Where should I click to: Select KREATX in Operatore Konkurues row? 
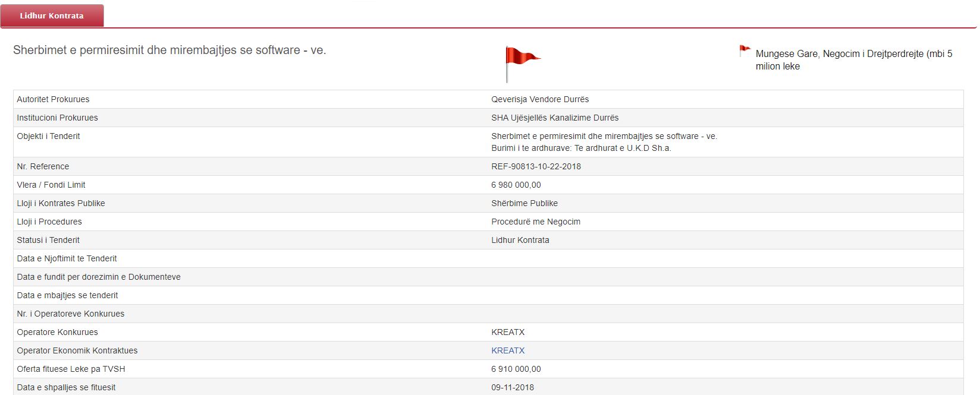pos(508,332)
